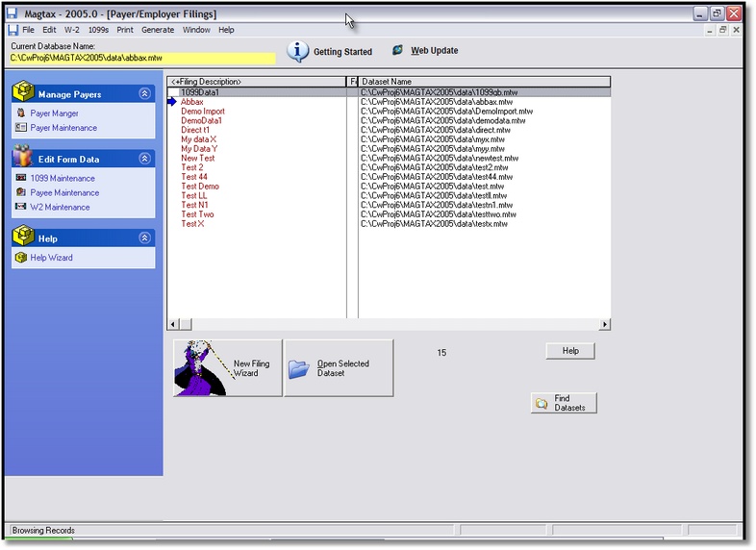Open Payer Maintenance link
This screenshot has width=756, height=550.
(x=63, y=128)
